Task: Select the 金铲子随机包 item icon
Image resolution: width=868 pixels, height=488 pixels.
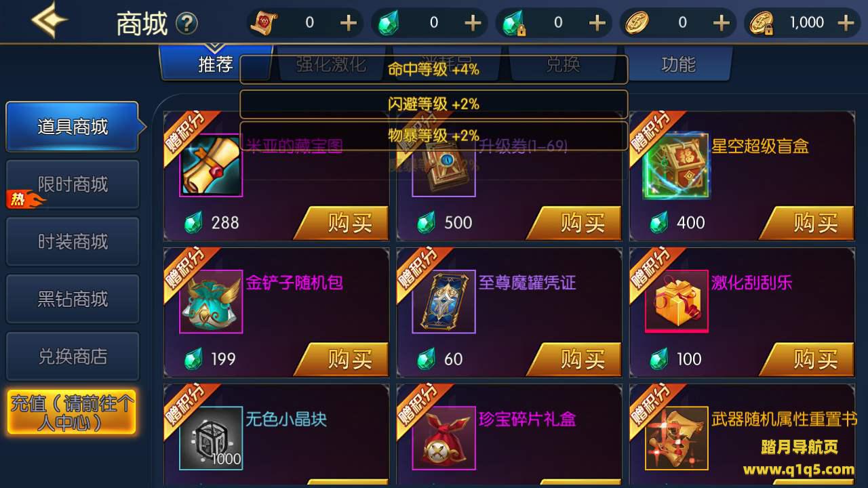Action: pyautogui.click(x=211, y=302)
